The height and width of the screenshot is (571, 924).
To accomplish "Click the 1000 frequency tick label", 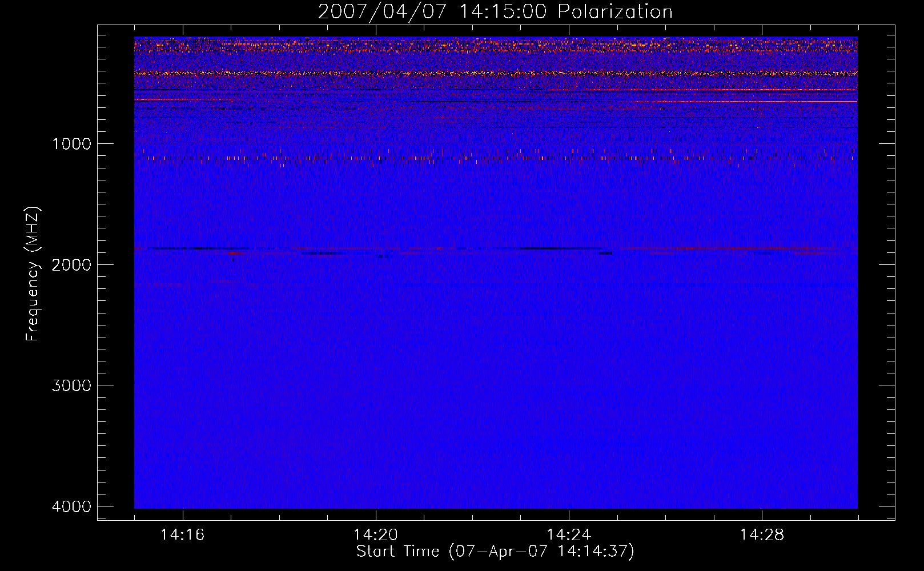I will 71,144.
